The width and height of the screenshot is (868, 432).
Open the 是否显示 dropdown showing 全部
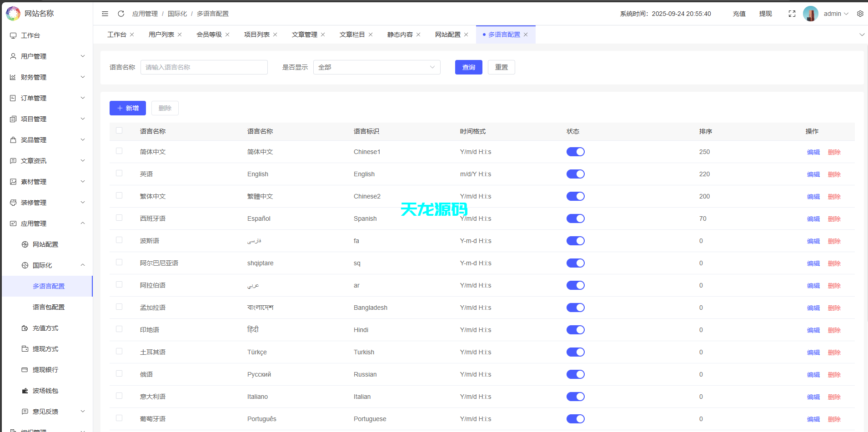pos(376,67)
